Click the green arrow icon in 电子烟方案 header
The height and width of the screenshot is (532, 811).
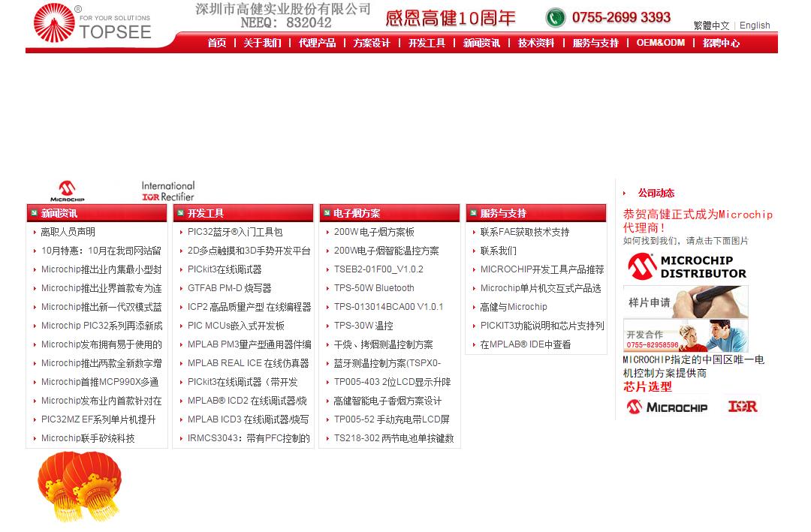coord(327,212)
